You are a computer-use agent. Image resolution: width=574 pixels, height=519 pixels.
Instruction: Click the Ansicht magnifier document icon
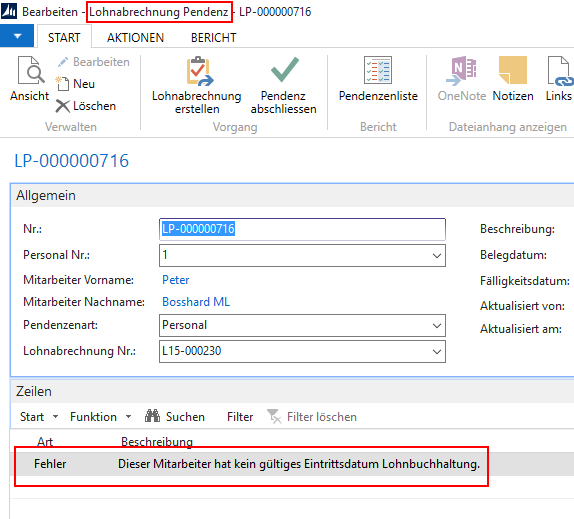(x=31, y=70)
